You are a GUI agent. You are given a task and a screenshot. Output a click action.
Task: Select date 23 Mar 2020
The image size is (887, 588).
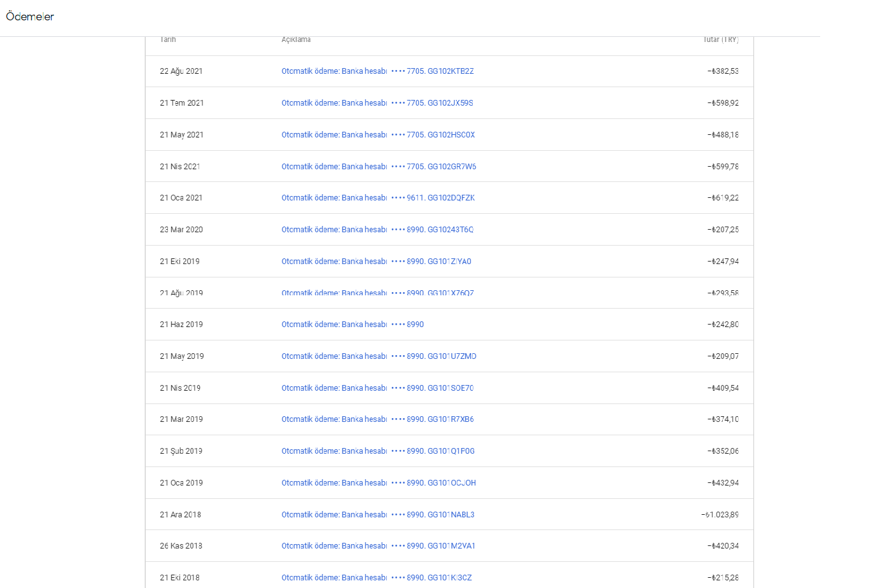[181, 230]
